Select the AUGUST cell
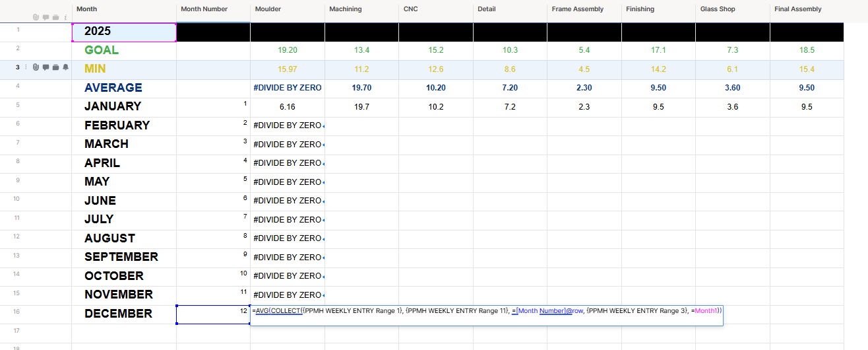The width and height of the screenshot is (868, 350). (x=124, y=238)
